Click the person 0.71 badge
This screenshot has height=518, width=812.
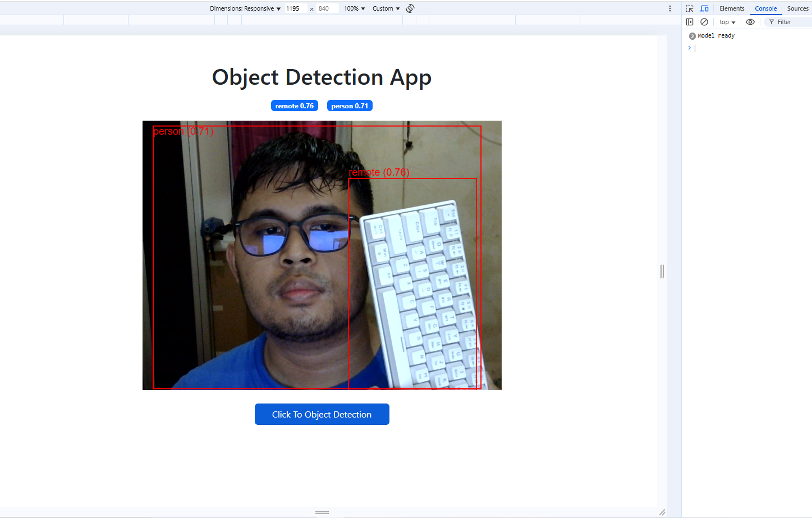(350, 106)
